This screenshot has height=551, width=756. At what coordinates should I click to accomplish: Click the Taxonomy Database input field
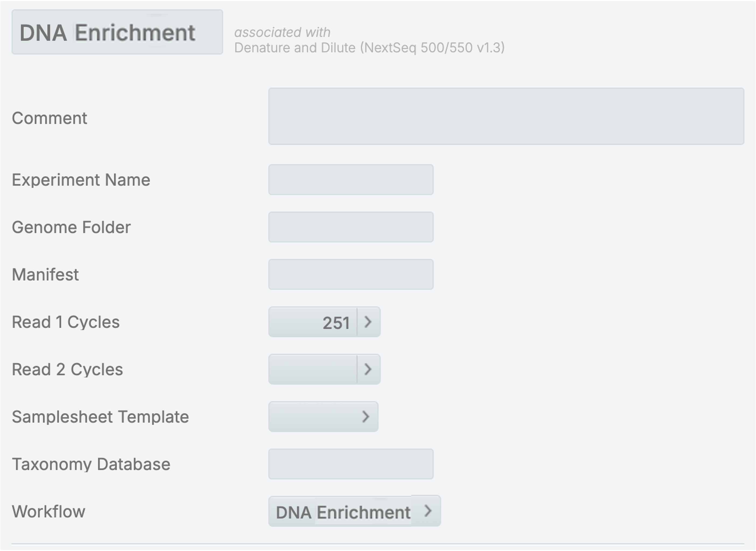point(351,464)
